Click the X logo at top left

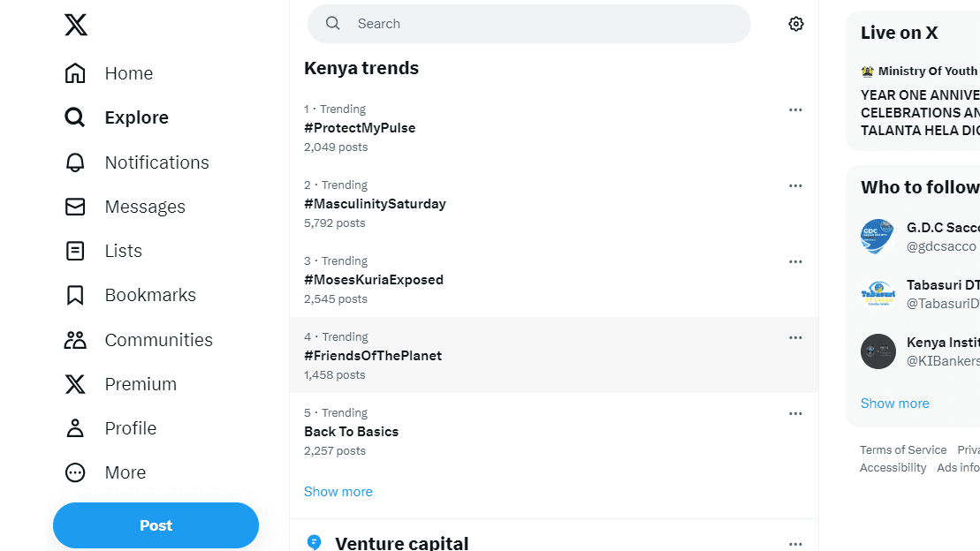click(76, 25)
